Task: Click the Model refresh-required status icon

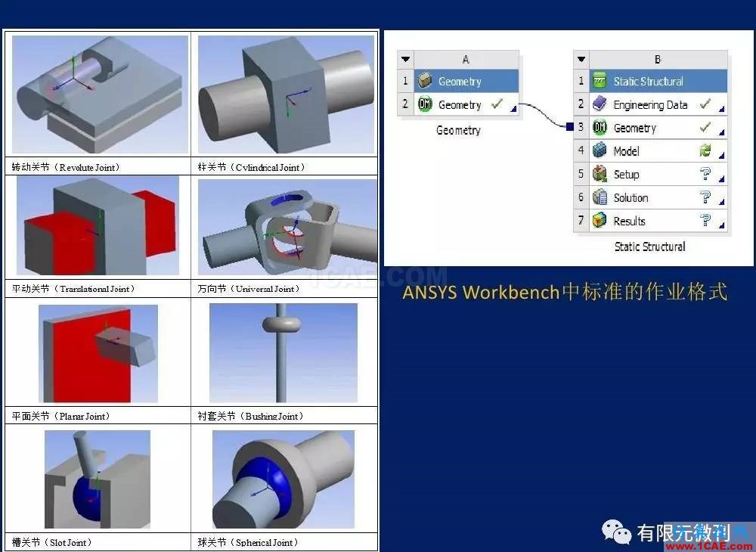Action: (705, 150)
